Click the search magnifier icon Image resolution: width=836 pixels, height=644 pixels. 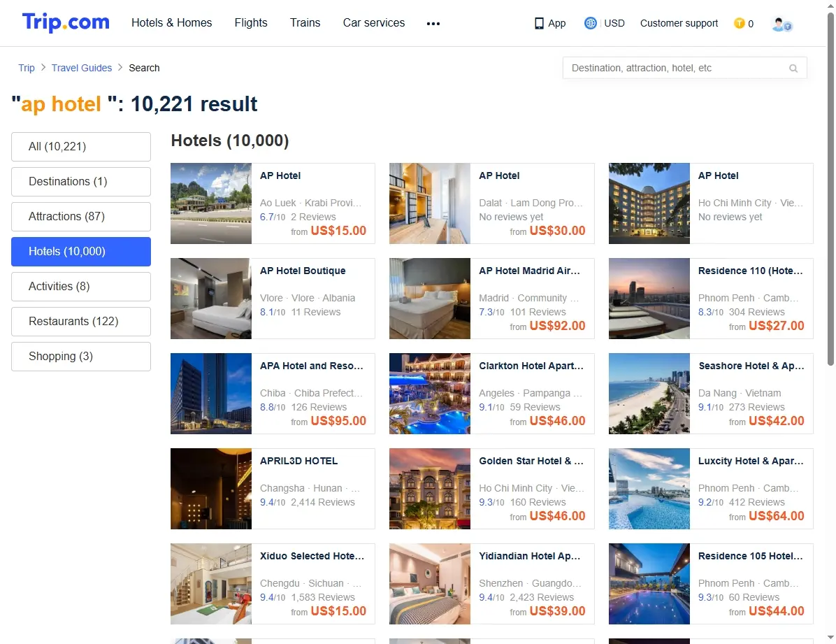click(x=793, y=69)
